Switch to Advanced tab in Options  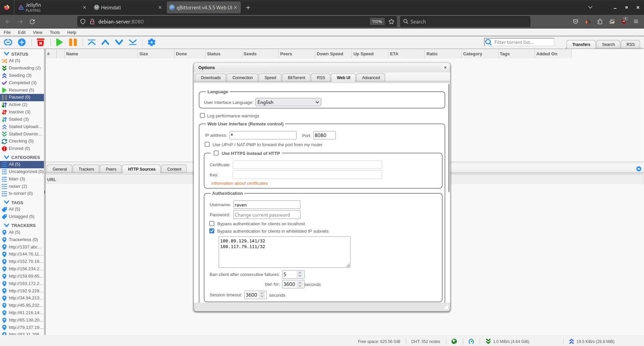tap(371, 77)
